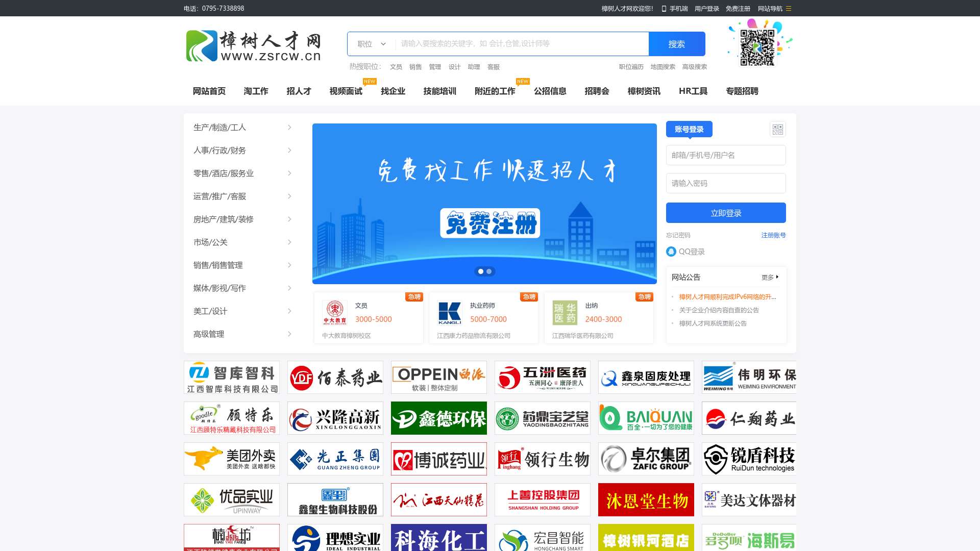The width and height of the screenshot is (980, 551).
Task: Click the mobile phone icon in top bar
Action: (664, 9)
